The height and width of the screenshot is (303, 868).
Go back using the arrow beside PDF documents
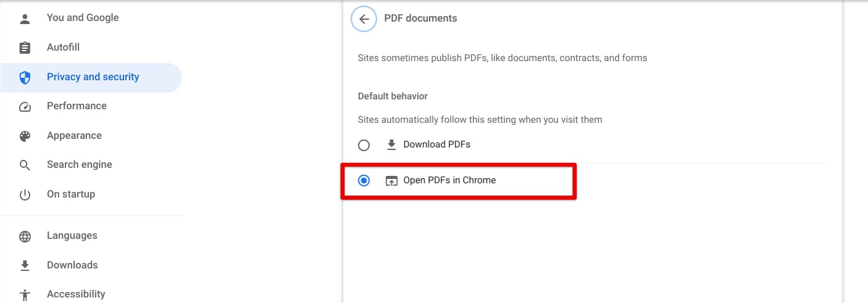364,19
